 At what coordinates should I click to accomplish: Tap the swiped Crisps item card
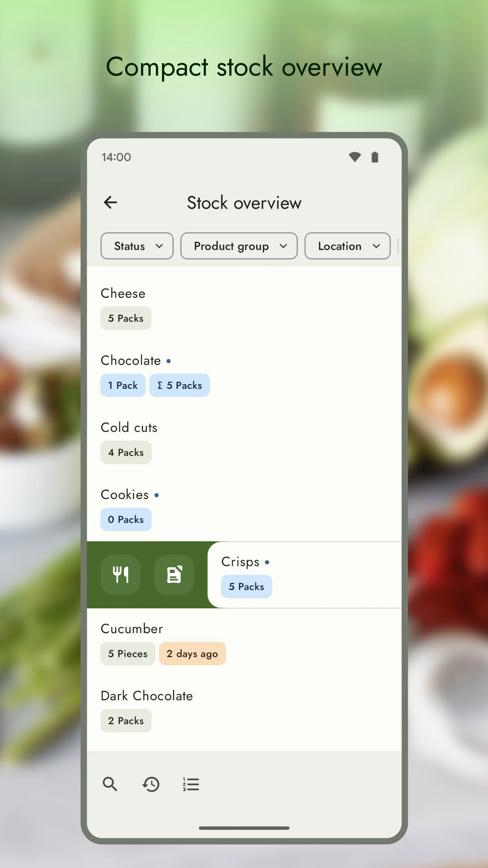pos(312,575)
